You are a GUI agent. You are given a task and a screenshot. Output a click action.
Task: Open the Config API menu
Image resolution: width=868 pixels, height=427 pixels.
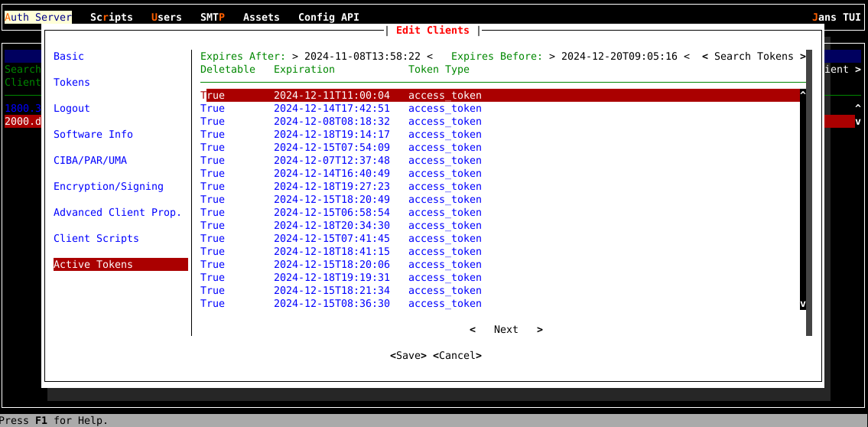(x=328, y=17)
